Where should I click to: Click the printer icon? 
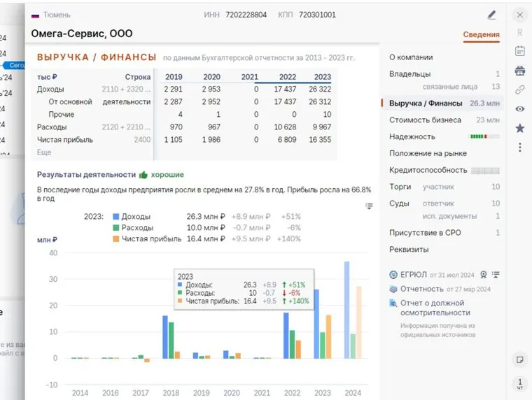pyautogui.click(x=519, y=70)
